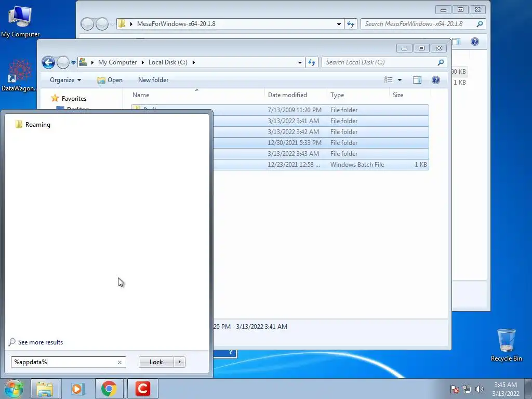Image resolution: width=532 pixels, height=399 pixels.
Task: Open Help in the MesaForWindows window
Action: [x=475, y=42]
